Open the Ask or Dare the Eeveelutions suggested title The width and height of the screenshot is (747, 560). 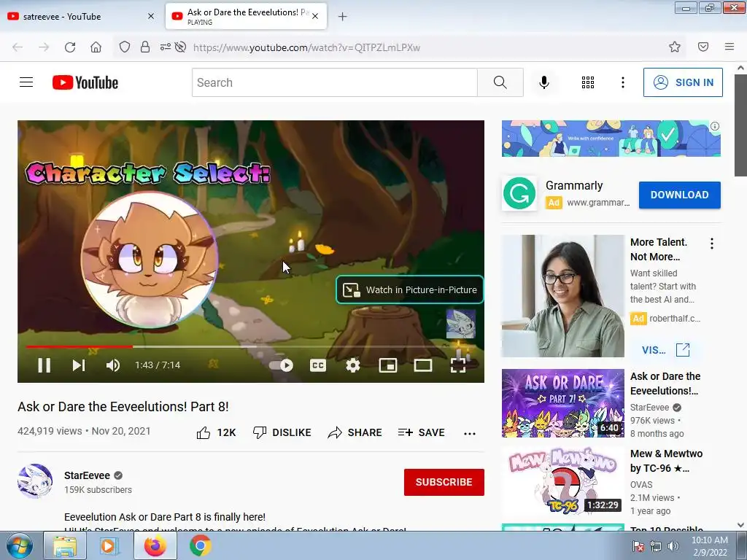(665, 384)
